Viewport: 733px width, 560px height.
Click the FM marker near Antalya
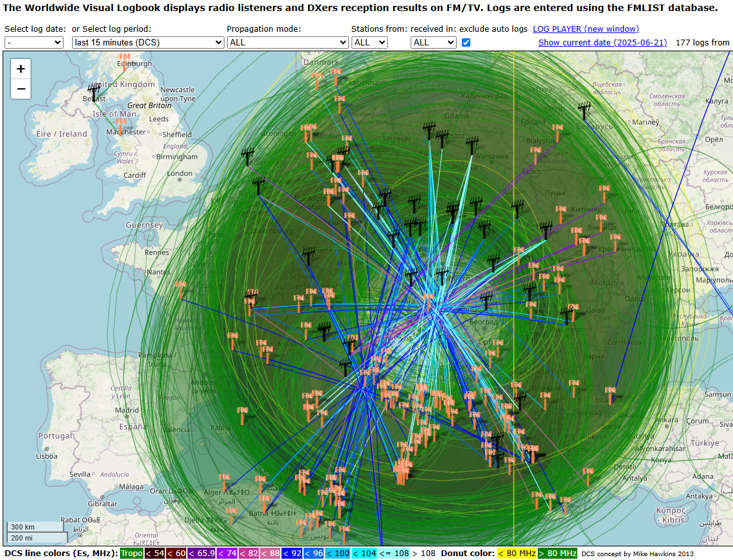click(x=588, y=476)
